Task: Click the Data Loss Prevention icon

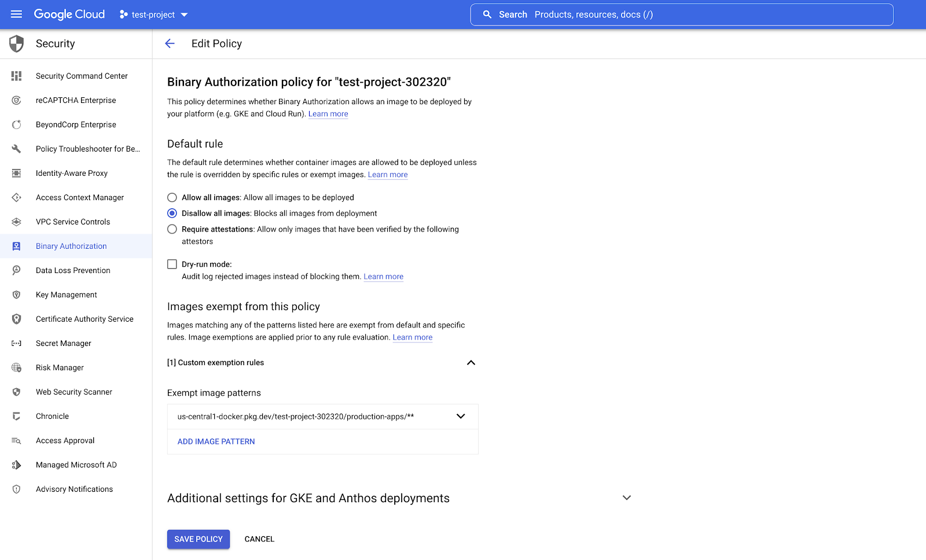Action: coord(16,270)
